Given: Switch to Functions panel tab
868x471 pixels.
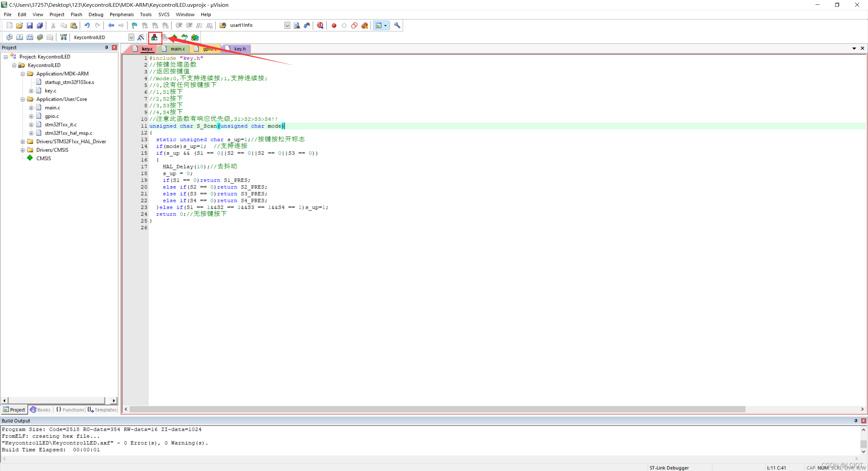Looking at the screenshot, I should point(70,410).
